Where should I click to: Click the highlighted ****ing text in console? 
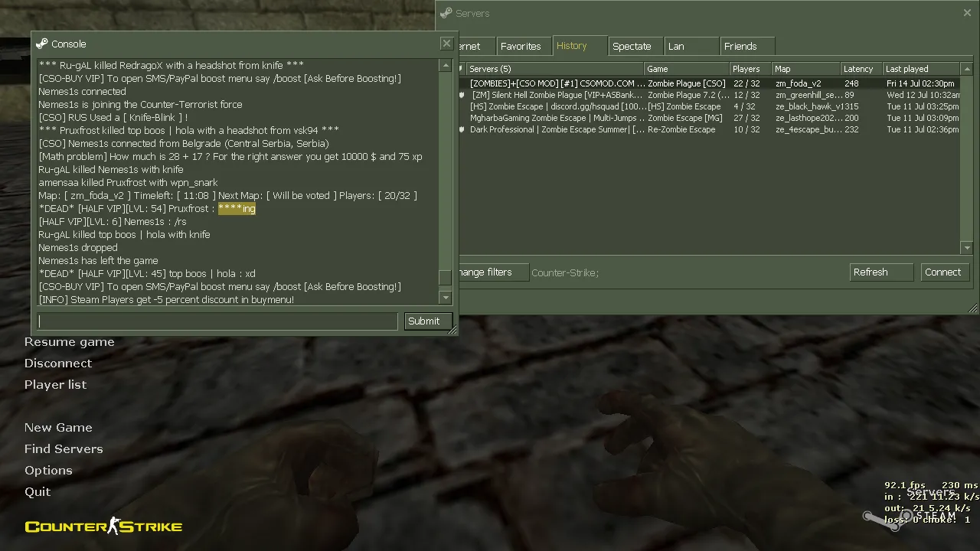click(x=237, y=209)
